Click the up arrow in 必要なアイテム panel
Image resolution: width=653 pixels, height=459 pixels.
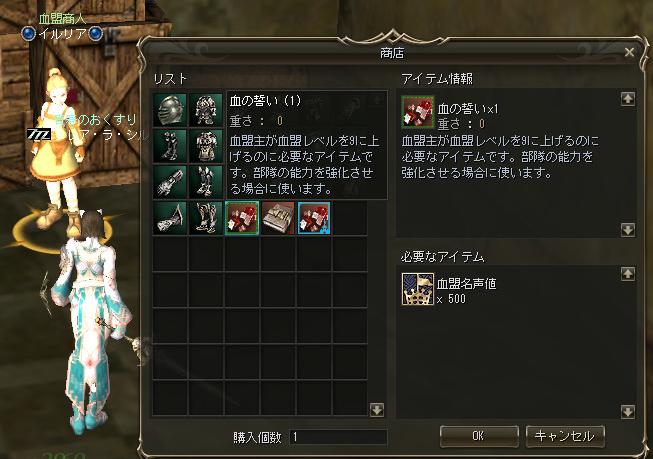(x=628, y=274)
